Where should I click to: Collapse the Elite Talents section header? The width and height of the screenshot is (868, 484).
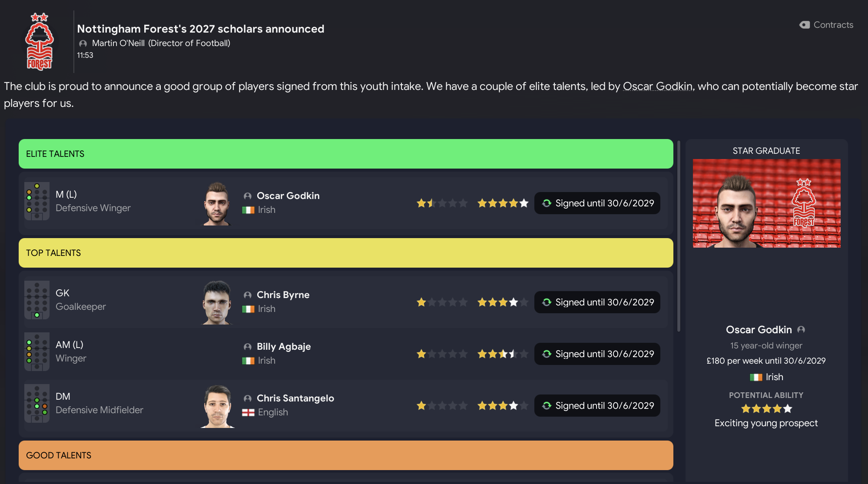click(346, 154)
